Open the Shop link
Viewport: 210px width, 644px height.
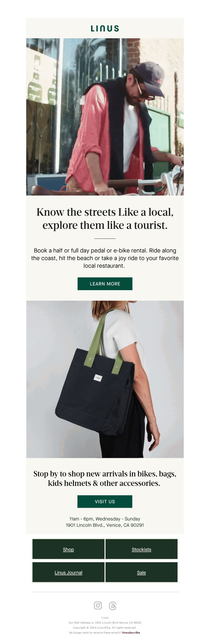(69, 549)
